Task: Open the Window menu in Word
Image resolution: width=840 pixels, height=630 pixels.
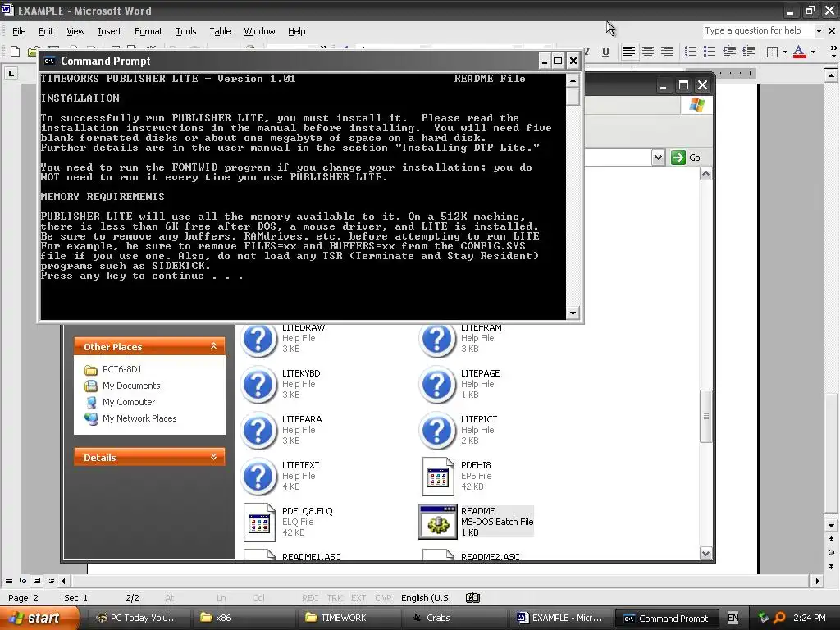Action: coord(259,31)
